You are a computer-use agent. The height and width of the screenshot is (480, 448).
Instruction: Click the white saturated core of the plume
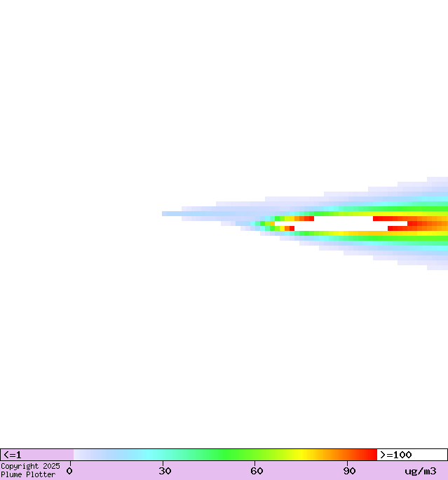tap(341, 223)
